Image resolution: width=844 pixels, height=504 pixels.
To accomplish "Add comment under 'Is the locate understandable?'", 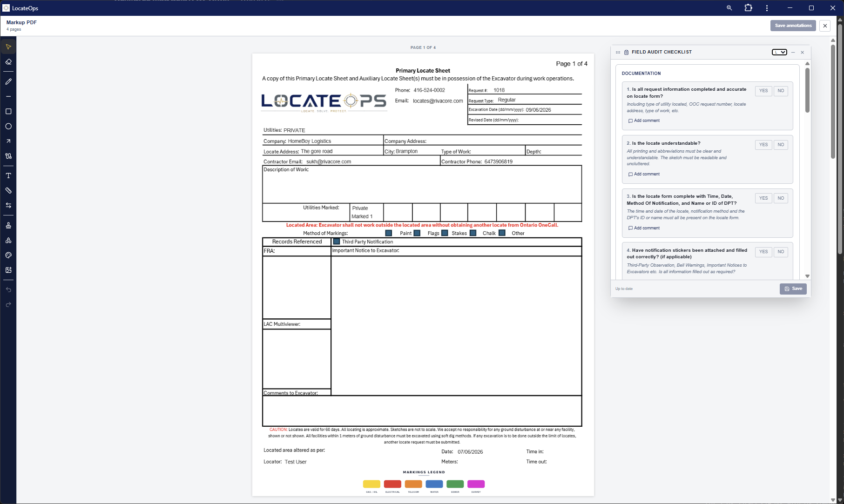I will tap(644, 174).
